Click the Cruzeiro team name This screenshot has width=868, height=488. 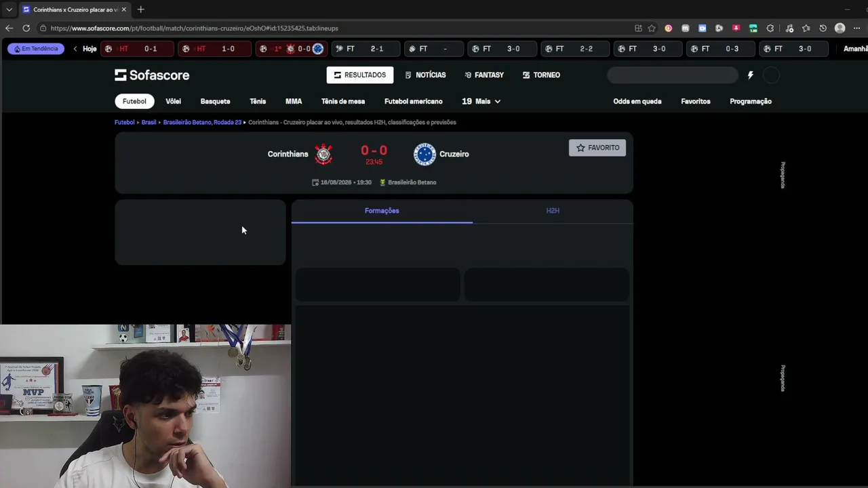[454, 154]
